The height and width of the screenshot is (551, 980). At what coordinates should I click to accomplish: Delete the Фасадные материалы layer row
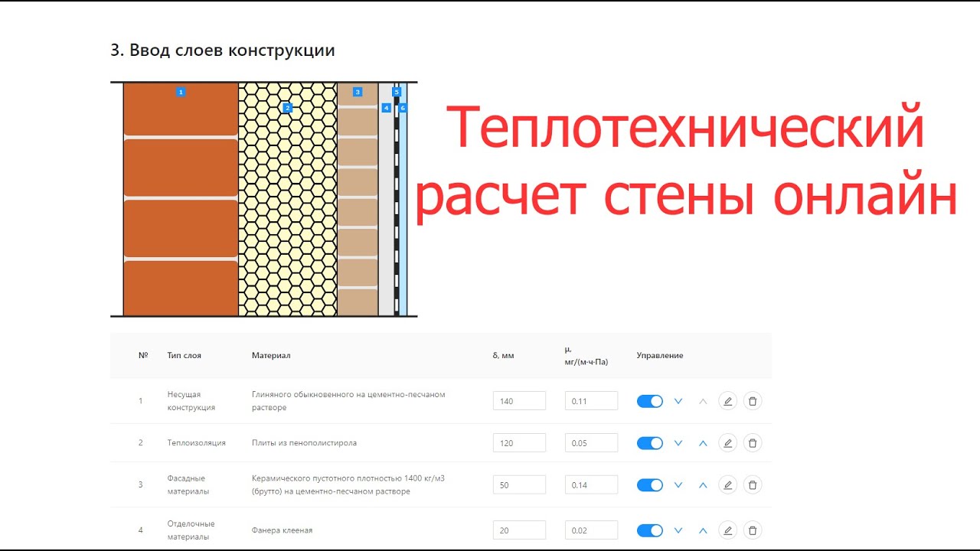[753, 484]
